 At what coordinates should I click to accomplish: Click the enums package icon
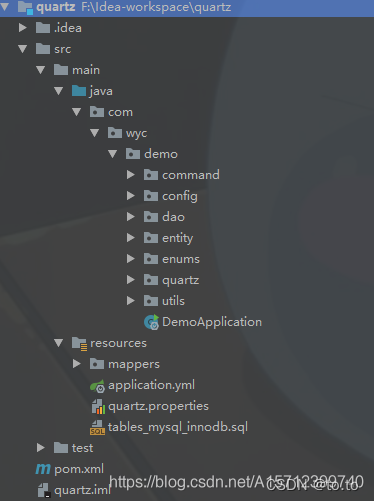[x=151, y=259]
